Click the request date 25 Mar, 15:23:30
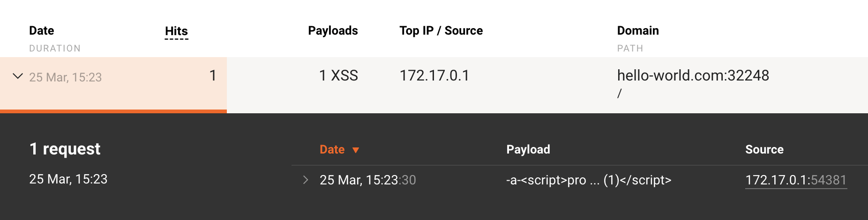Viewport: 868px width, 220px height. point(367,180)
